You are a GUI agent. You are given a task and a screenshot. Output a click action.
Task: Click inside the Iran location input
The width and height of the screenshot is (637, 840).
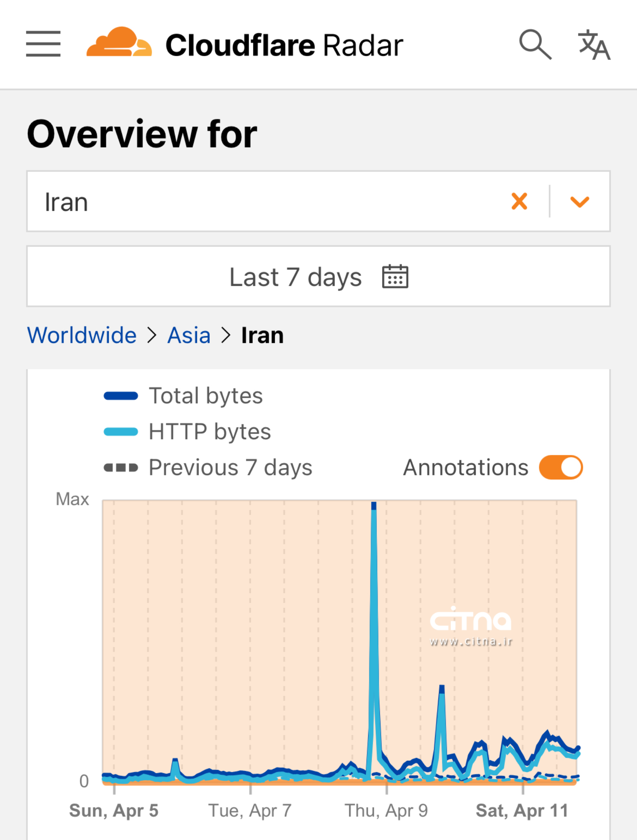(164, 201)
